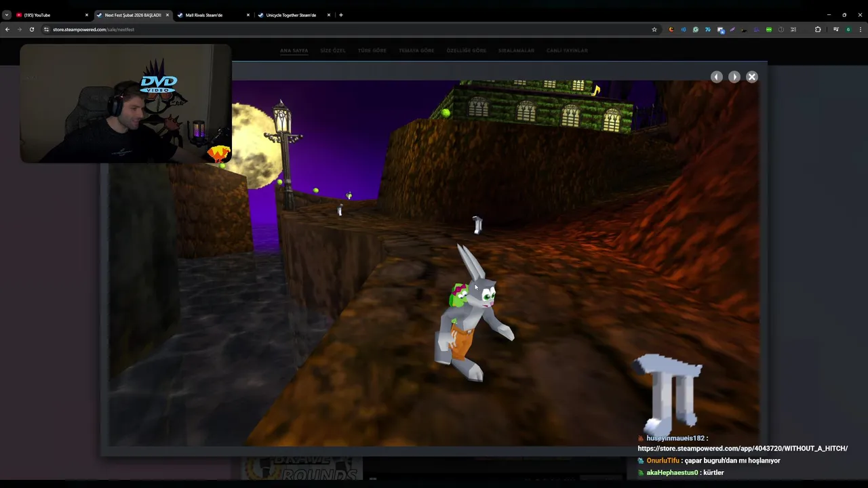Open the purple feather extension icon
The image size is (868, 488).
[x=732, y=29]
